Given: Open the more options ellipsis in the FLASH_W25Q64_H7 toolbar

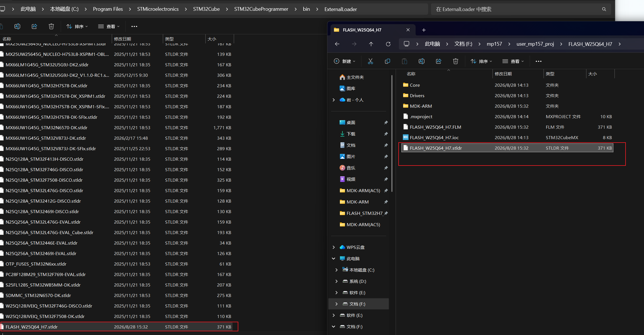Looking at the screenshot, I should (538, 61).
